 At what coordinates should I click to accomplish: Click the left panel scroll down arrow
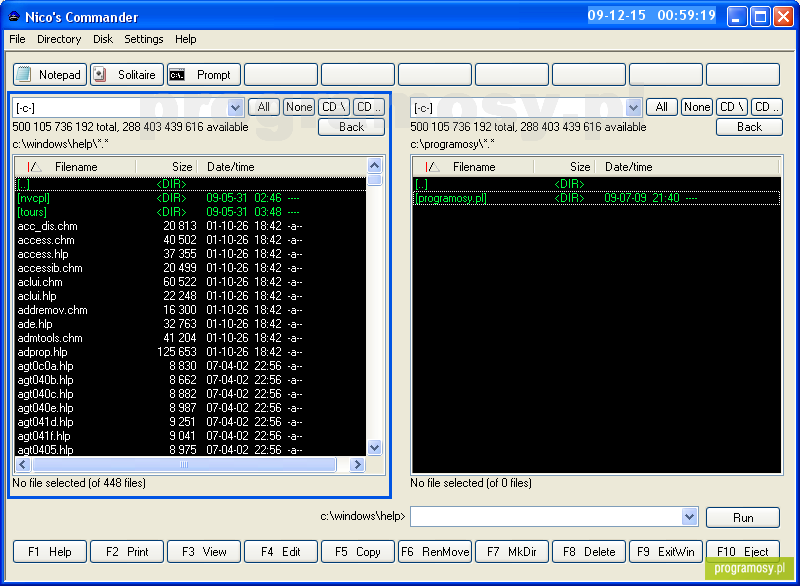coord(374,447)
